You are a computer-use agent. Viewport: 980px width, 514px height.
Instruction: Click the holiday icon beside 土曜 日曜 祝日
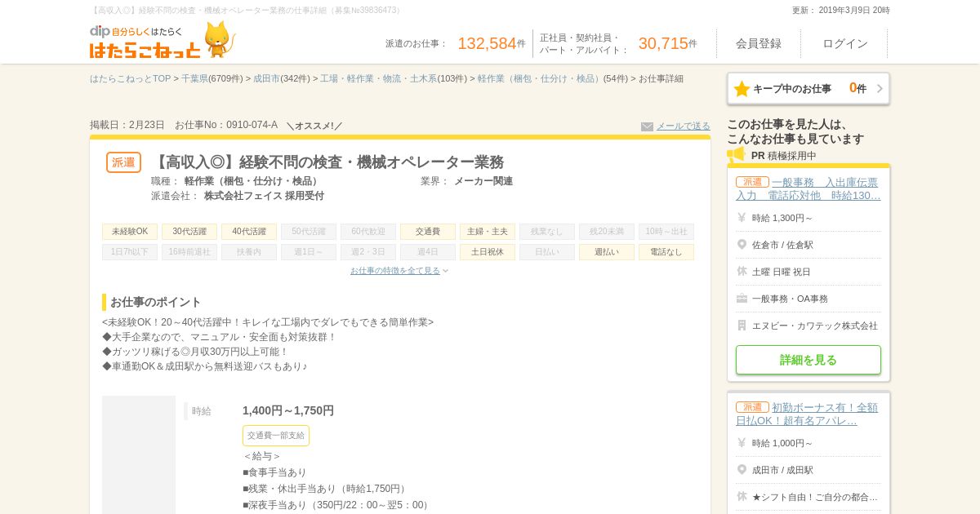click(x=742, y=272)
